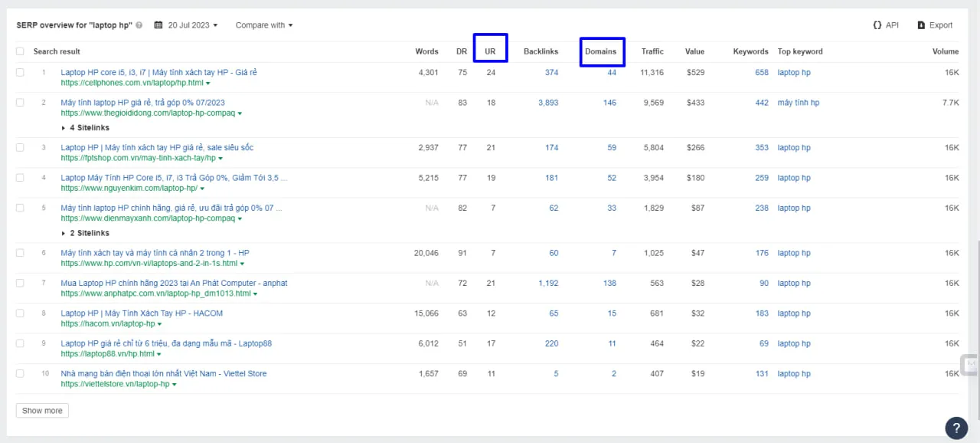Click the API curly braces icon
This screenshot has height=443, width=980.
point(877,25)
